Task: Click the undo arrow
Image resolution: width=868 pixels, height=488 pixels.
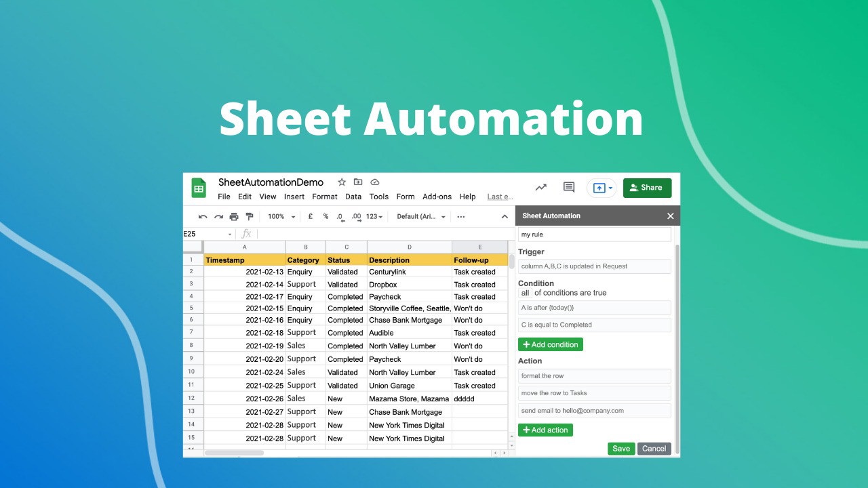Action: tap(203, 217)
